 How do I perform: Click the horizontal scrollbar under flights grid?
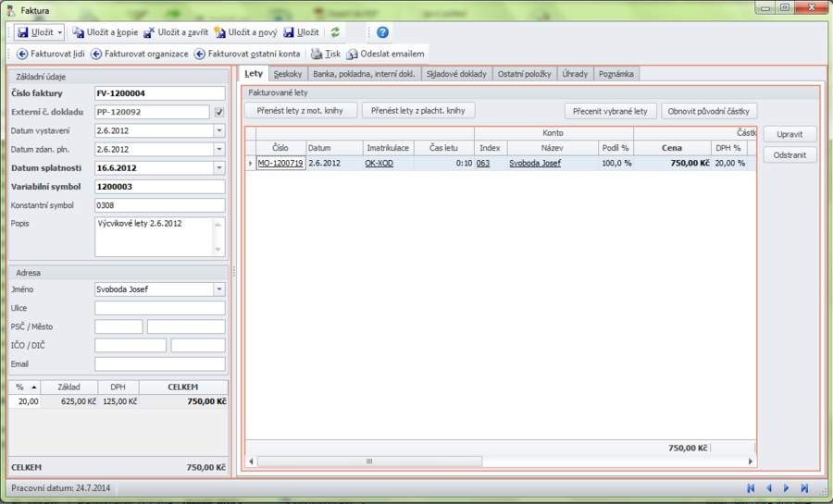(370, 461)
